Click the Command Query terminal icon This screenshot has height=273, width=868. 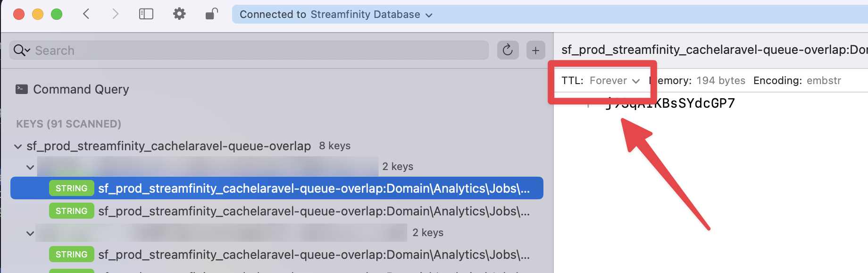22,89
